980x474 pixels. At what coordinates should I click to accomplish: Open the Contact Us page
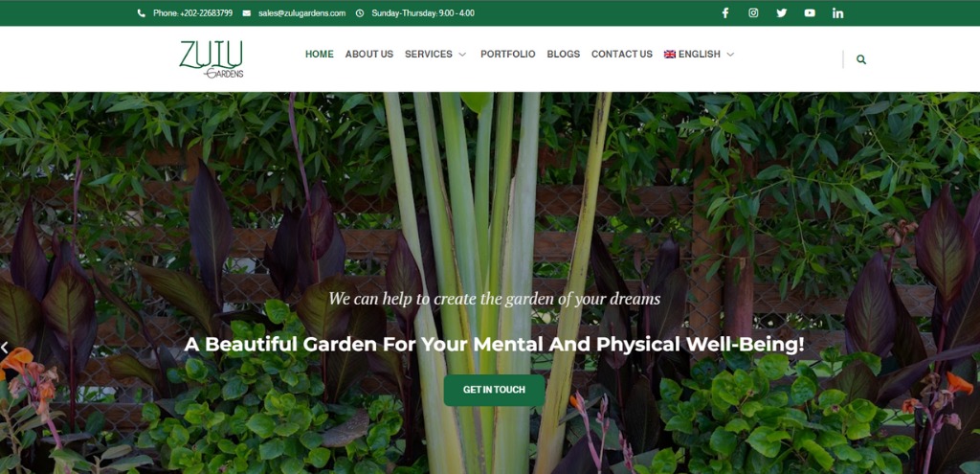622,55
